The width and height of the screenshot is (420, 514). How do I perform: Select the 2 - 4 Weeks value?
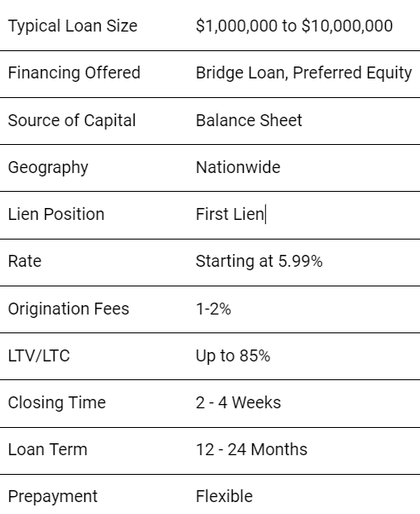[239, 402]
